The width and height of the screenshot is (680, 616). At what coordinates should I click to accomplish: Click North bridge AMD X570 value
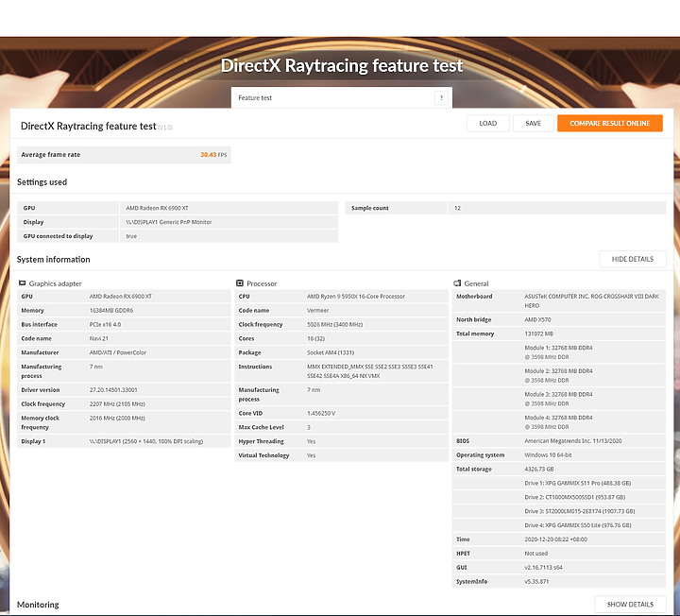click(537, 319)
